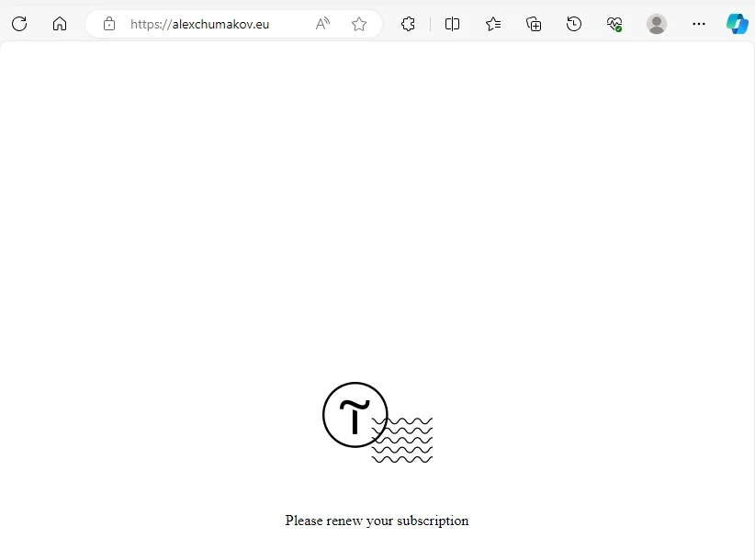Reload the page with the refresh icon
This screenshot has height=560, width=755.
[x=19, y=24]
